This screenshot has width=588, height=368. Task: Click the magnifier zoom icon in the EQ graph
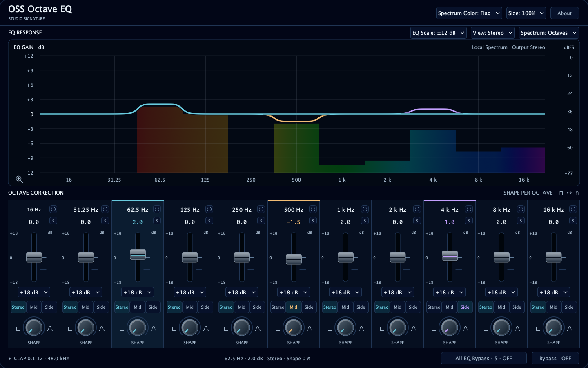19,179
